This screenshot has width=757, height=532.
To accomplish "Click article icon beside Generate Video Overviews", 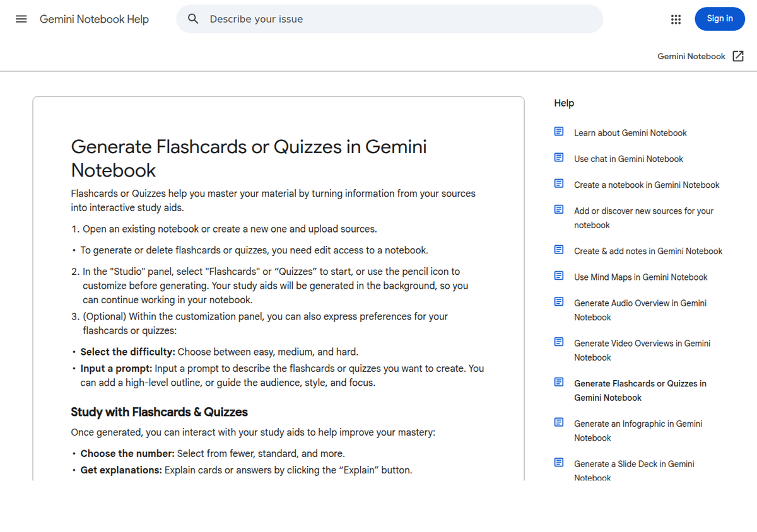I will [559, 342].
